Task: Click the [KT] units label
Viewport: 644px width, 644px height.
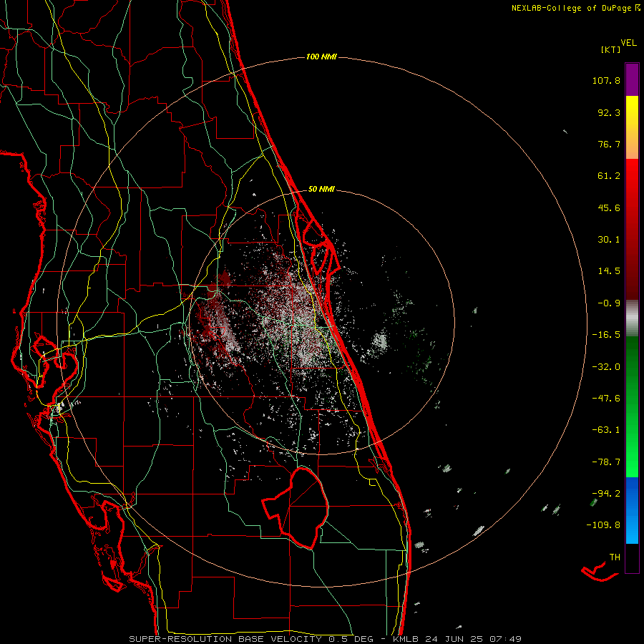Action: coord(610,49)
